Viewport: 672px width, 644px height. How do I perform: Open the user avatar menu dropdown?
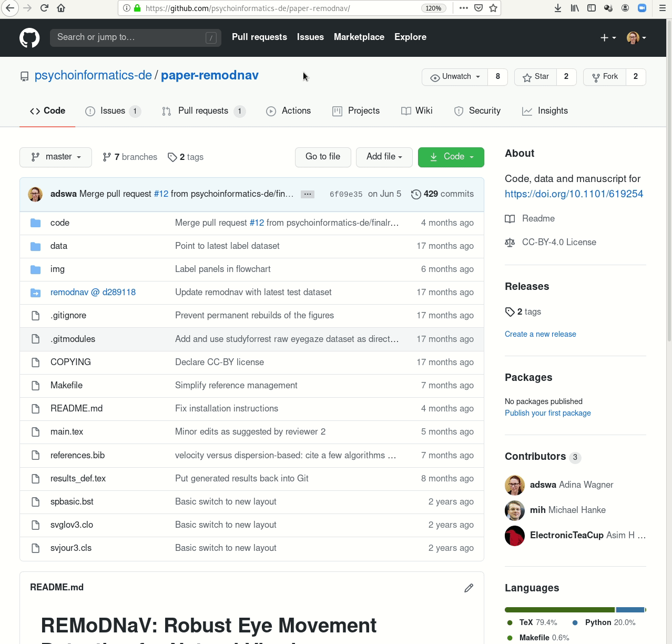click(x=636, y=37)
